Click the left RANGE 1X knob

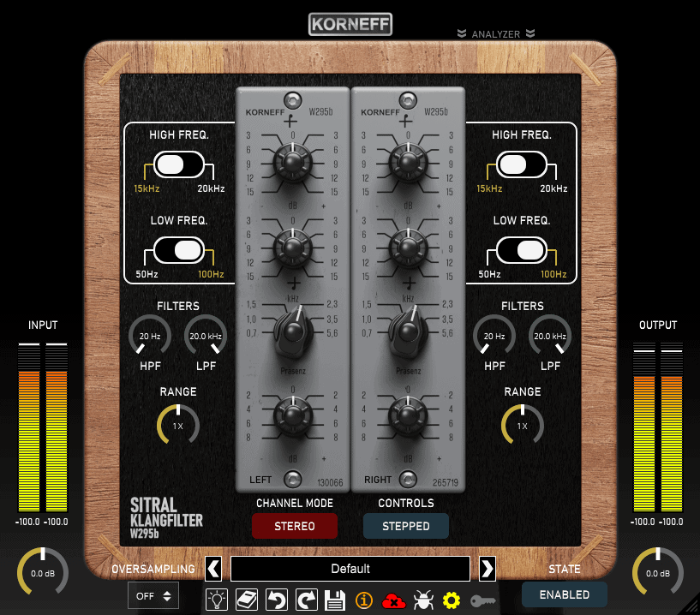(178, 426)
